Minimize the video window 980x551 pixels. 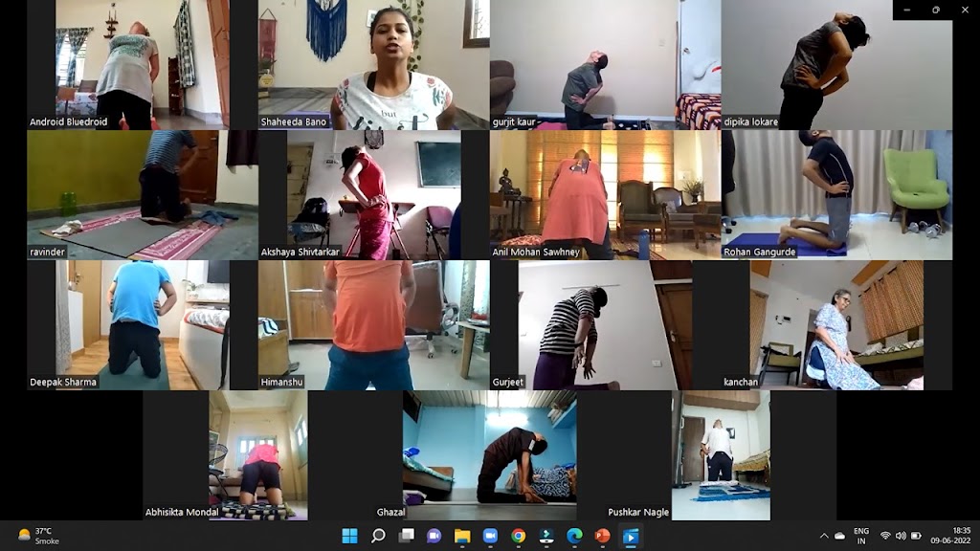(x=907, y=10)
